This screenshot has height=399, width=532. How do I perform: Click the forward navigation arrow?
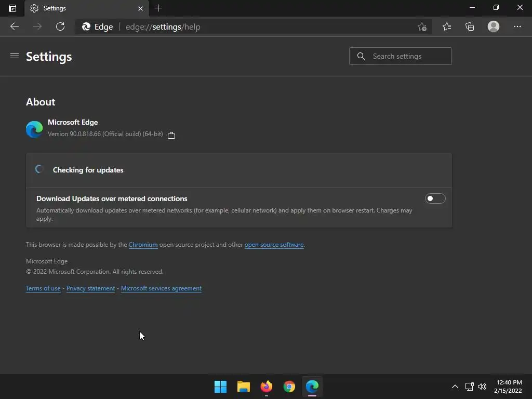click(x=37, y=26)
